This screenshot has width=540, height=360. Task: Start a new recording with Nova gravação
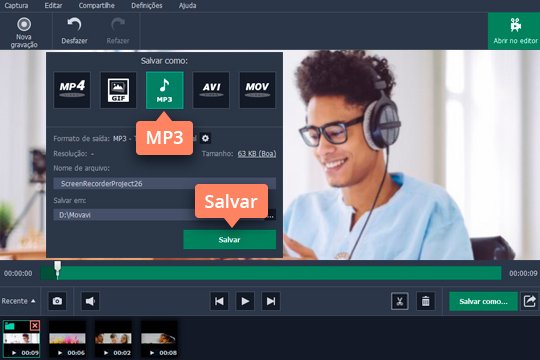24,32
